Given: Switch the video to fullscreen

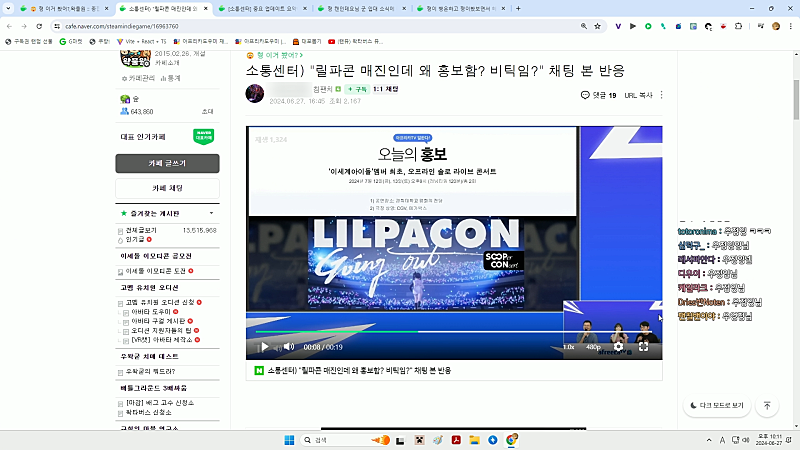Looking at the screenshot, I should tap(643, 347).
